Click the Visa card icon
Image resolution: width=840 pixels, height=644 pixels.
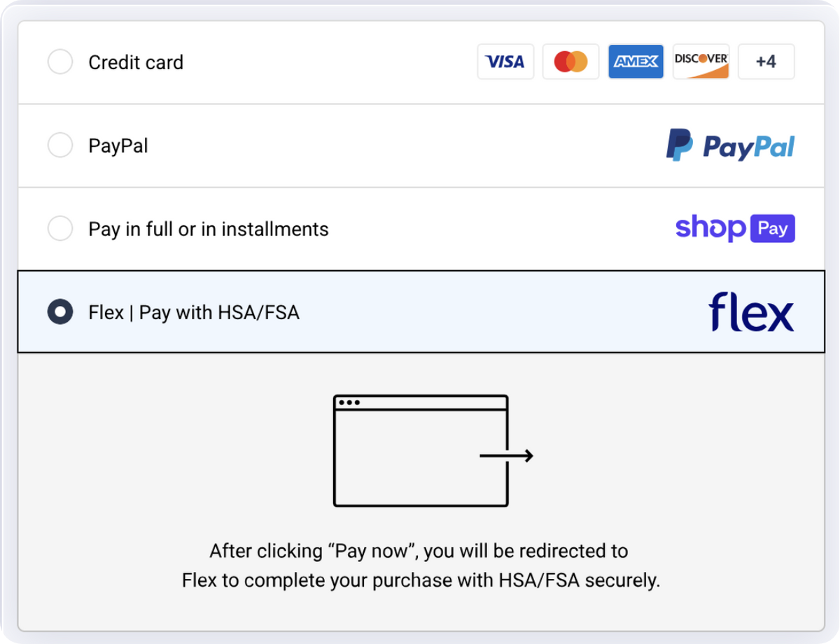(505, 62)
